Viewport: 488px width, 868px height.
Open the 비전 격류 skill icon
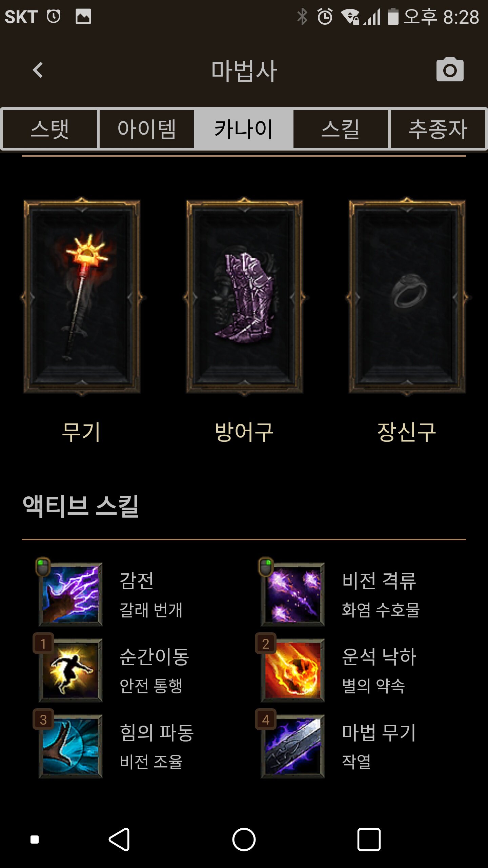(293, 594)
